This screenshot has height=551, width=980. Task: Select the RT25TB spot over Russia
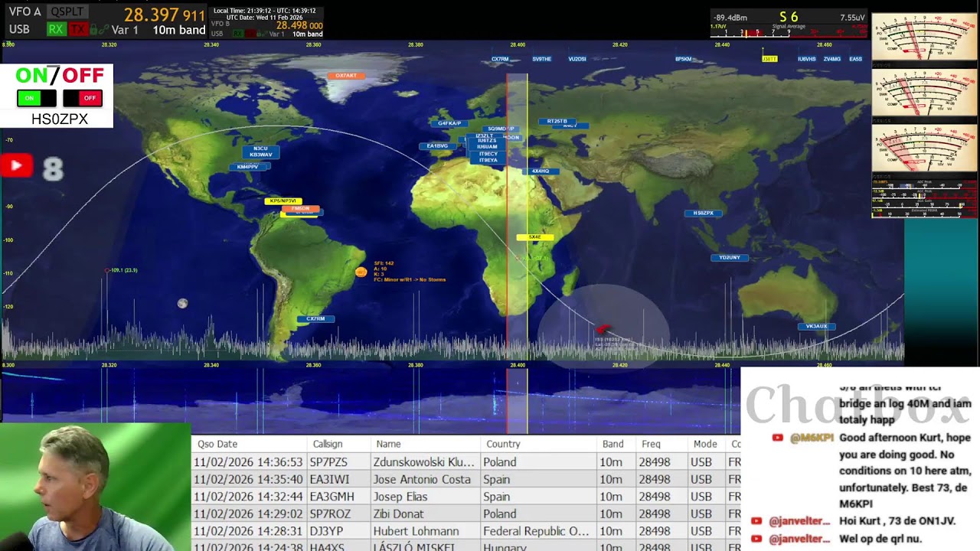[x=557, y=121]
